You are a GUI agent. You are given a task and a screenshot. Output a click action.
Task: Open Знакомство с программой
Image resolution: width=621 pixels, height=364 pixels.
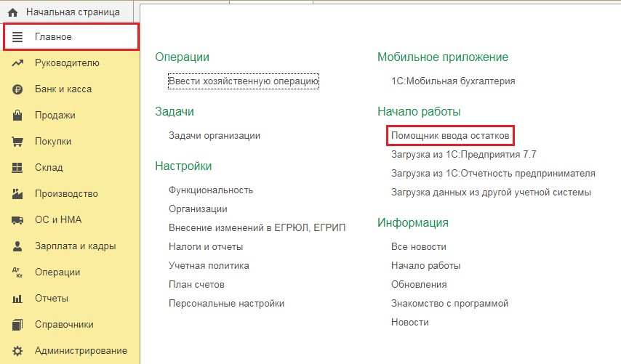(450, 304)
